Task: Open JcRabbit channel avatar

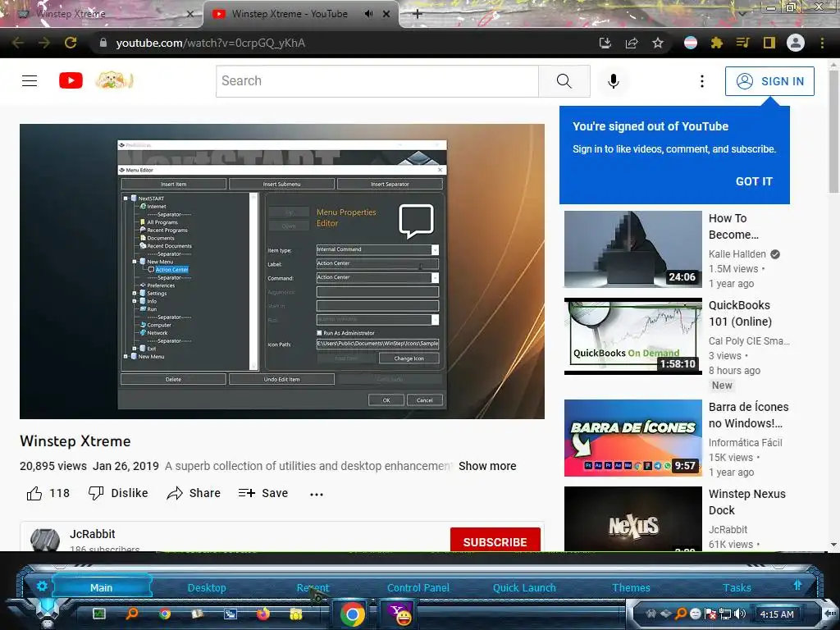Action: click(x=45, y=540)
